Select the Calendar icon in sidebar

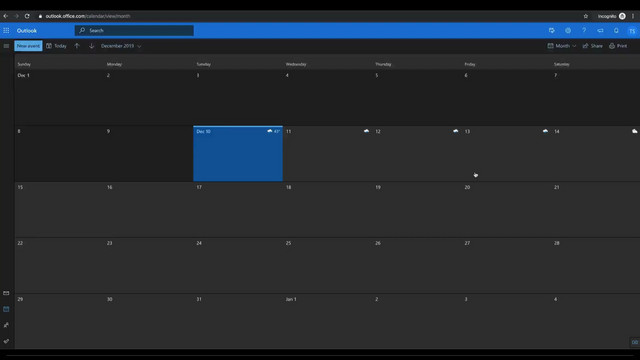coord(6,309)
